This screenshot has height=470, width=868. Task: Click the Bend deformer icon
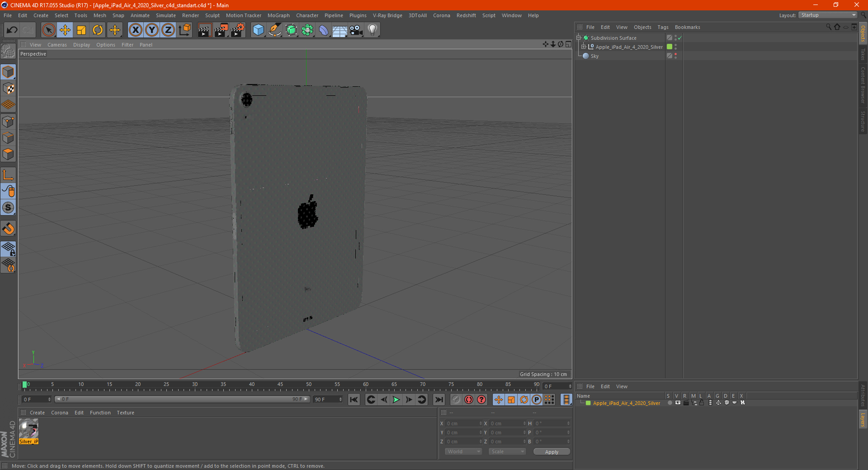[x=324, y=30]
